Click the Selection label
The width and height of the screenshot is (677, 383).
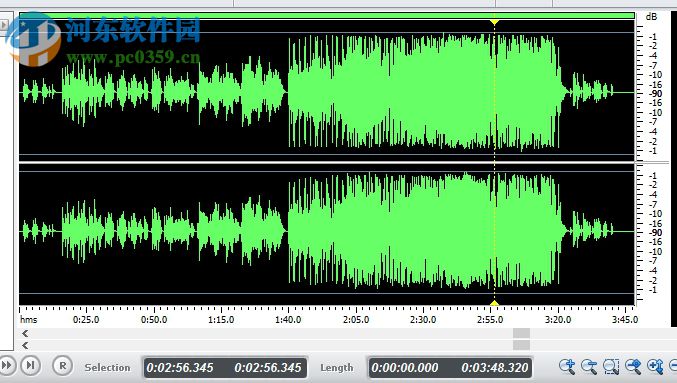click(108, 367)
